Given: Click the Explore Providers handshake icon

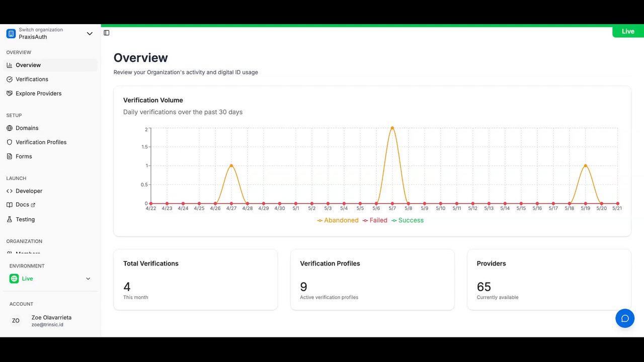Looking at the screenshot, I should pyautogui.click(x=10, y=94).
